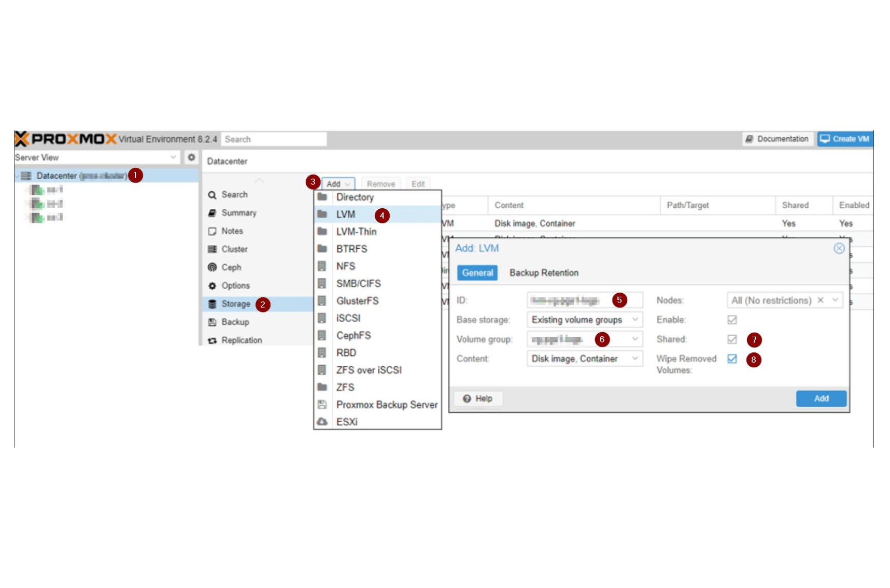Collapse the Server View dropdown
Viewport: 890px width, 588px height.
(174, 157)
